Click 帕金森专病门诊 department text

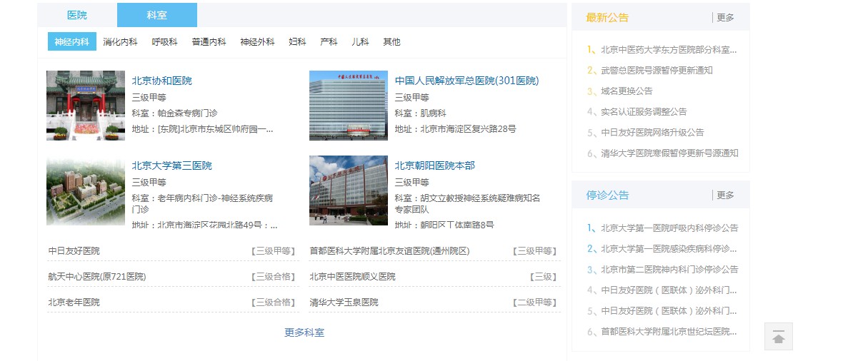point(187,113)
